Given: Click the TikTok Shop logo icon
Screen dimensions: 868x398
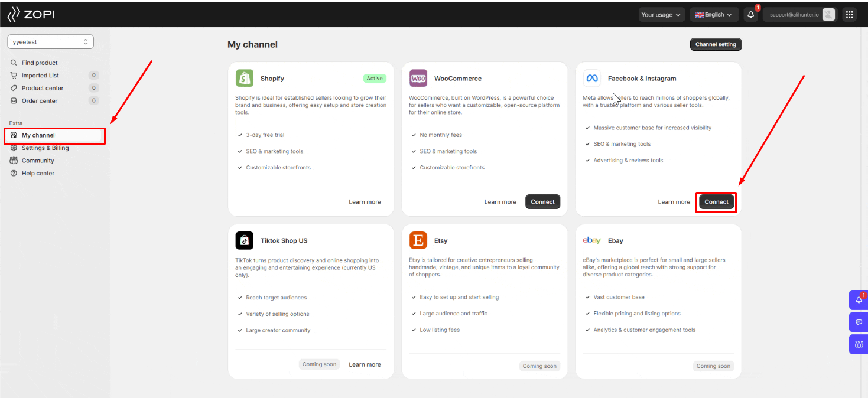Looking at the screenshot, I should [x=245, y=240].
